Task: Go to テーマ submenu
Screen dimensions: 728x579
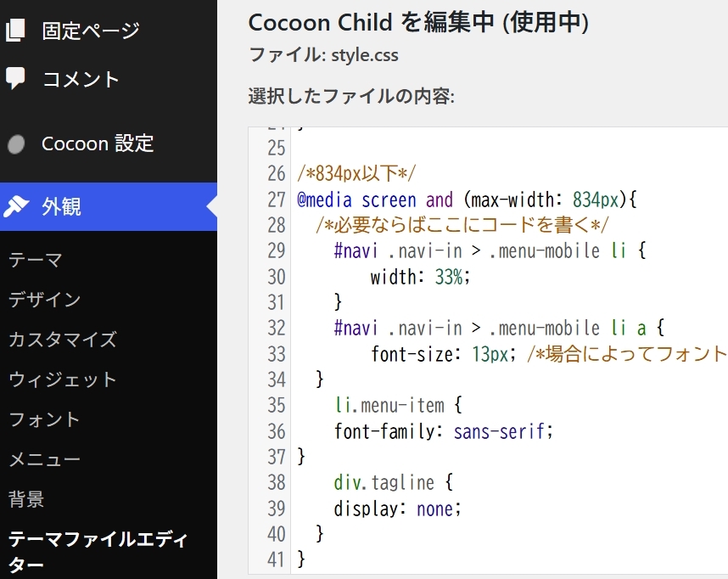Action: pos(36,259)
